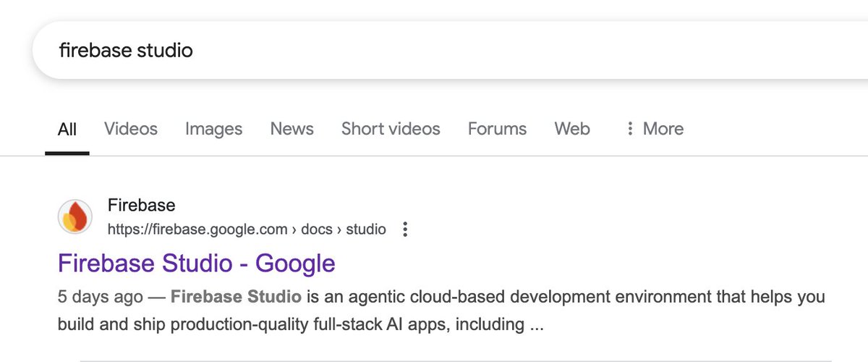868x362 pixels.
Task: Click the firebase.google.com › docs › studio URL
Action: [x=247, y=230]
